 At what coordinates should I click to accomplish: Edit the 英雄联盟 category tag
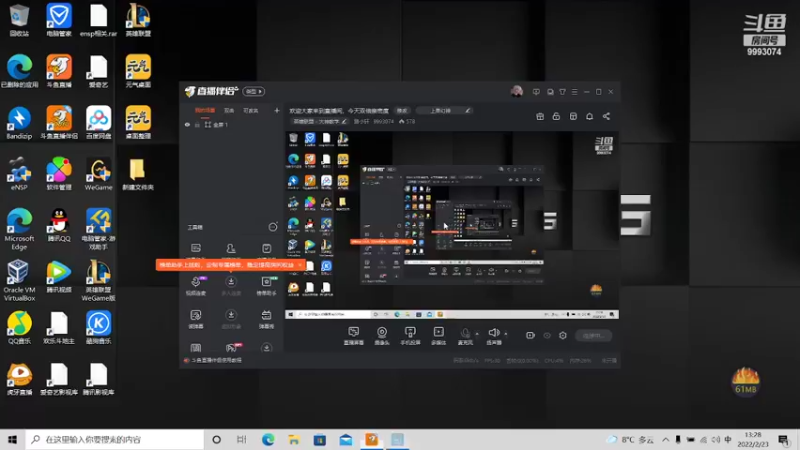(320, 121)
